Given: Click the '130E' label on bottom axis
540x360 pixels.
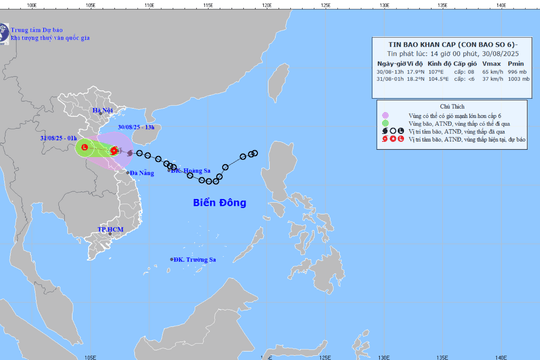Looking at the screenshot, I should (x=384, y=357).
